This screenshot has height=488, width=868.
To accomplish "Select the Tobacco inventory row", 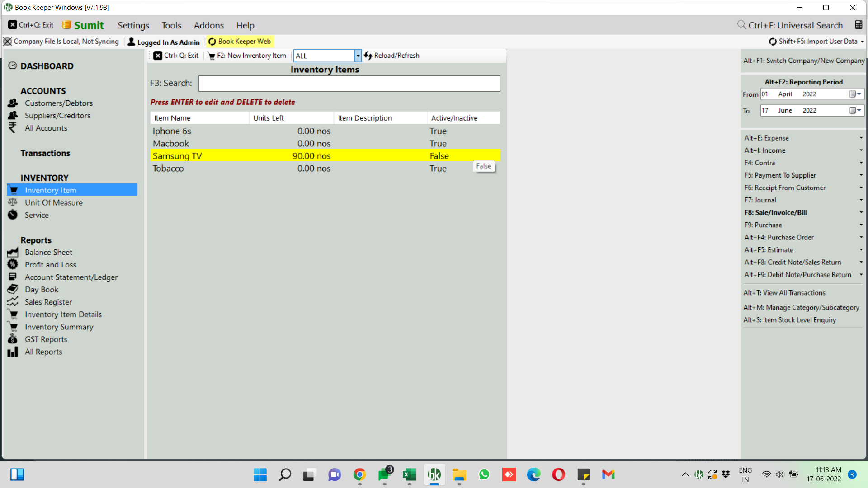I will pyautogui.click(x=325, y=168).
